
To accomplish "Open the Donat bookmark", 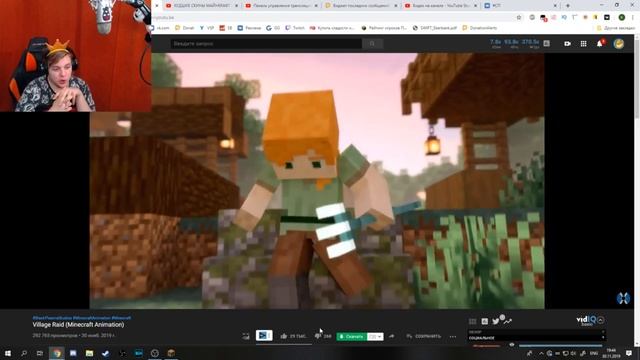I will [185, 28].
